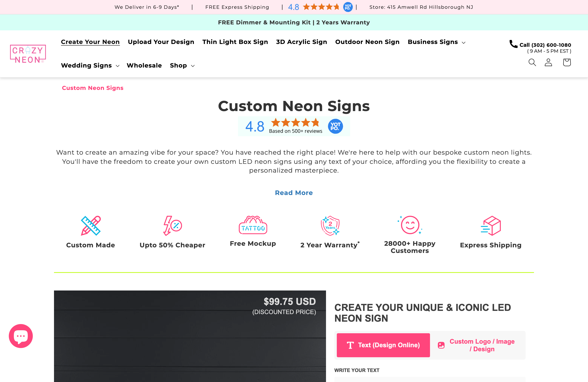
Task: Open the Shop dropdown menu
Action: 182,65
